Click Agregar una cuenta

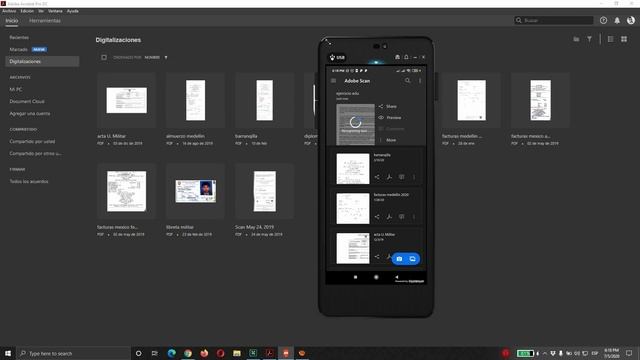click(30, 113)
